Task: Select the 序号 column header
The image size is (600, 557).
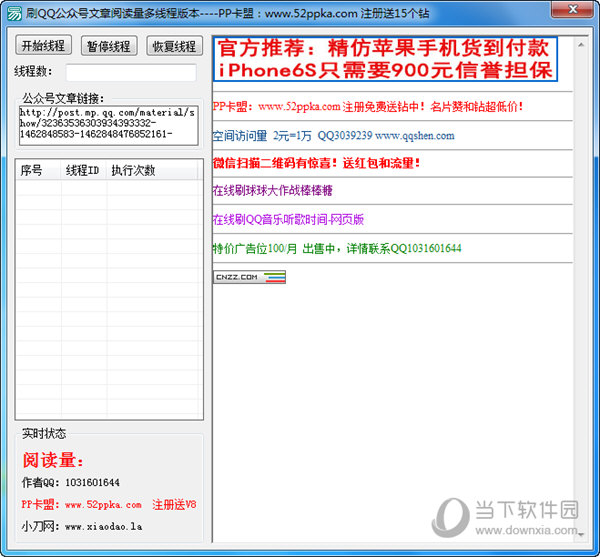Action: pyautogui.click(x=38, y=170)
